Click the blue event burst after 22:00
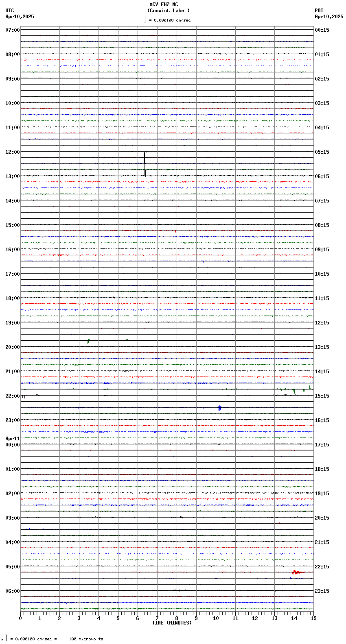Viewport: 346px width, 644px height. (220, 406)
